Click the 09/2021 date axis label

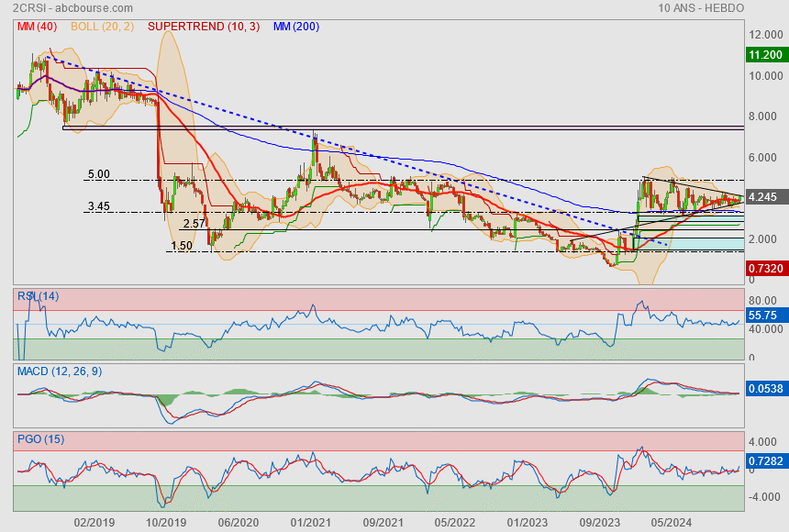click(383, 523)
